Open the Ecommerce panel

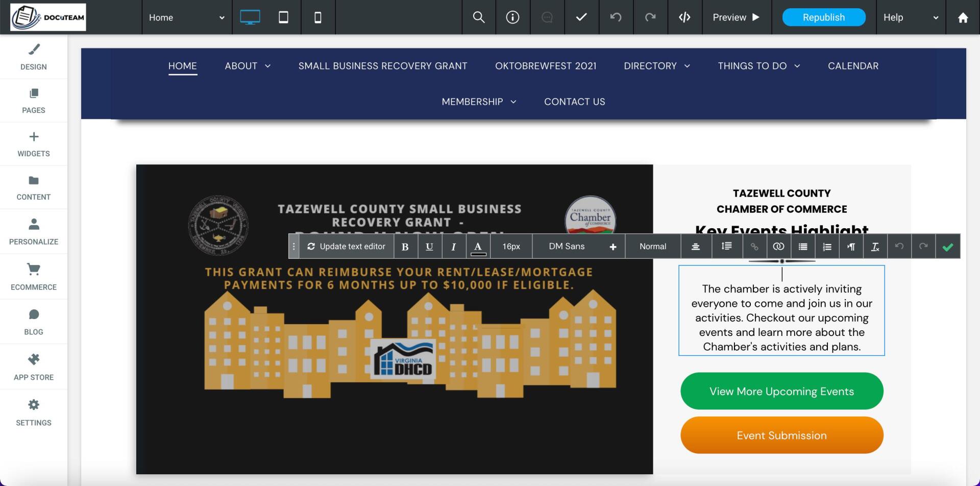pos(34,277)
